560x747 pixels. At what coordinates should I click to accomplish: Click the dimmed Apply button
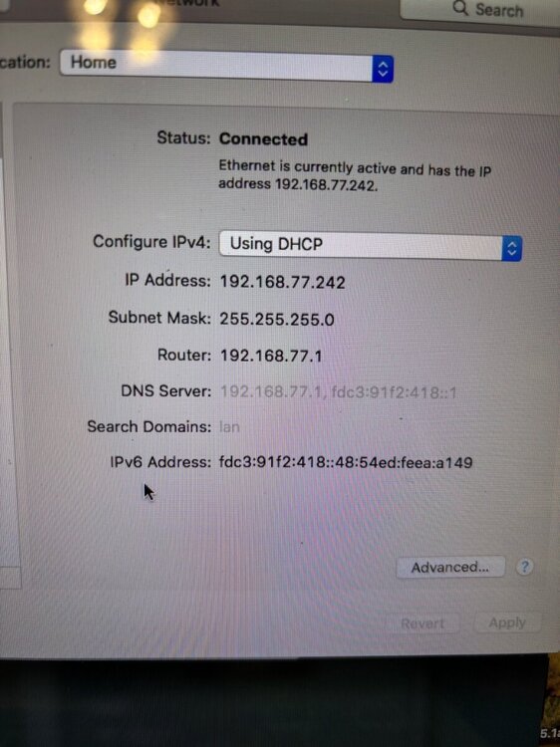click(x=507, y=622)
